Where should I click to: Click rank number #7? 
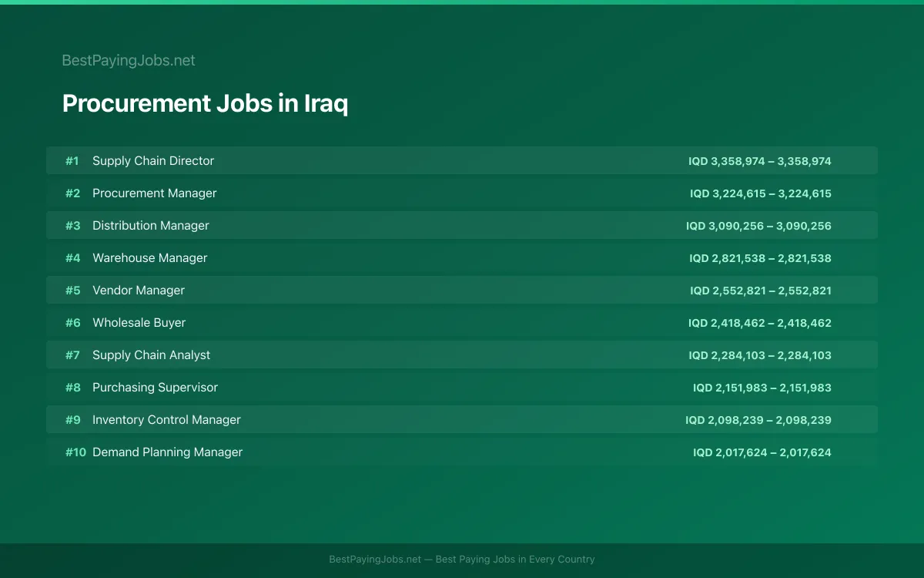(72, 355)
